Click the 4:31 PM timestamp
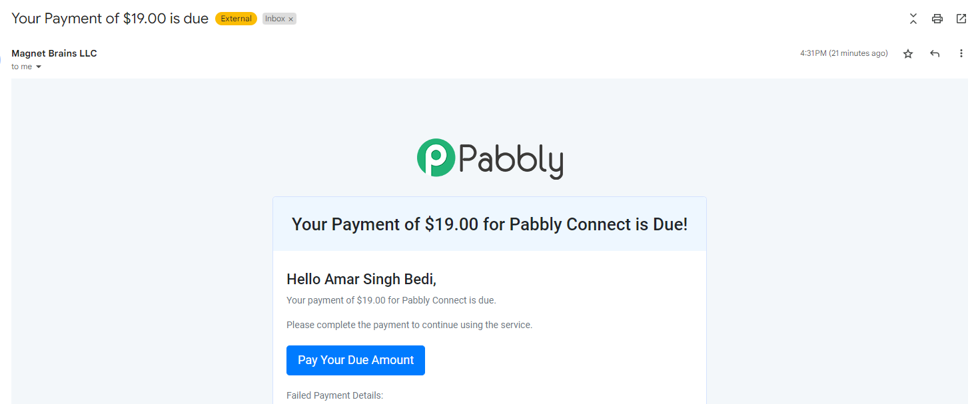This screenshot has height=404, width=980. pos(843,53)
